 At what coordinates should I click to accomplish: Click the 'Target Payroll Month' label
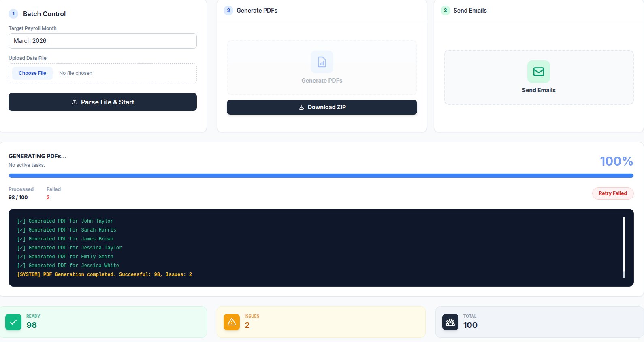coord(32,28)
